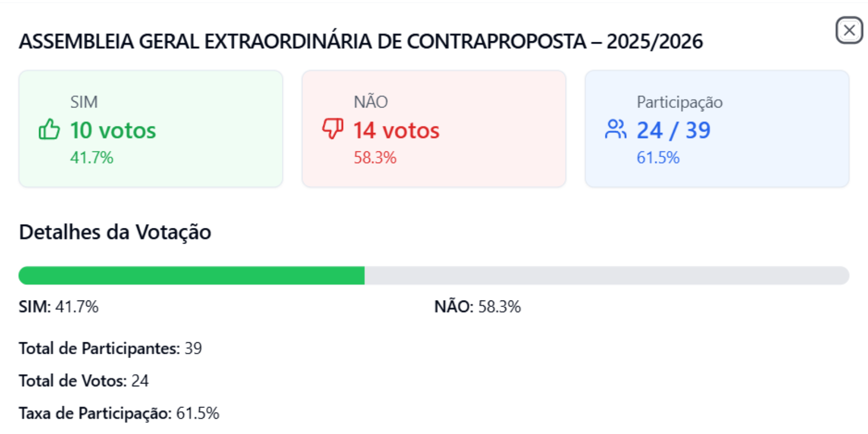
Task: Click the blue 61.5% participation percentage
Action: pos(658,158)
